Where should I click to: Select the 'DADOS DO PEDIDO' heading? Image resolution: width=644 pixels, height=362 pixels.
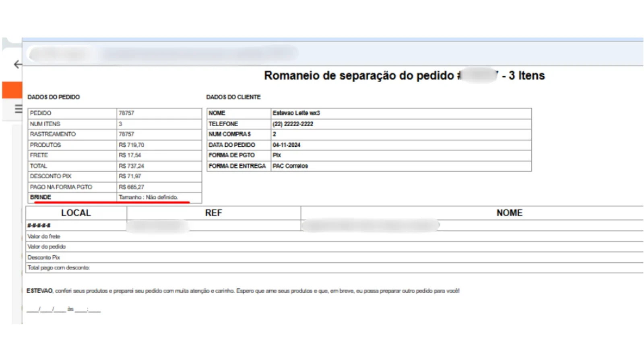tap(54, 97)
